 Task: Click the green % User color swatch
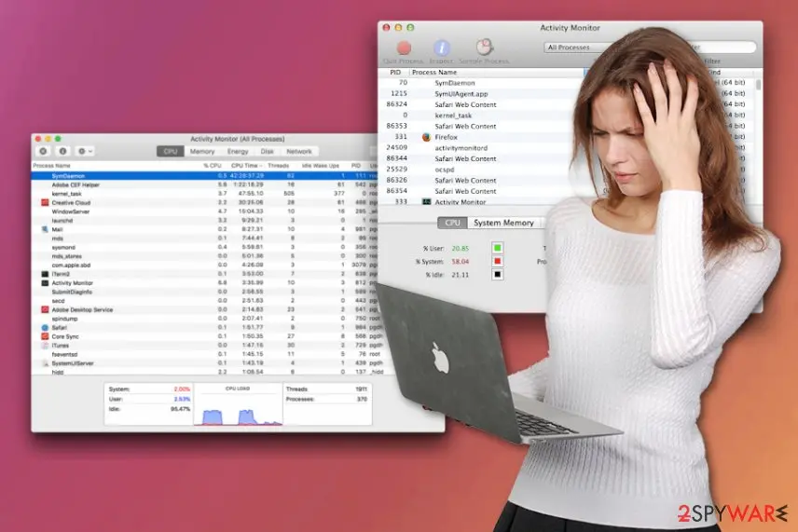(497, 248)
